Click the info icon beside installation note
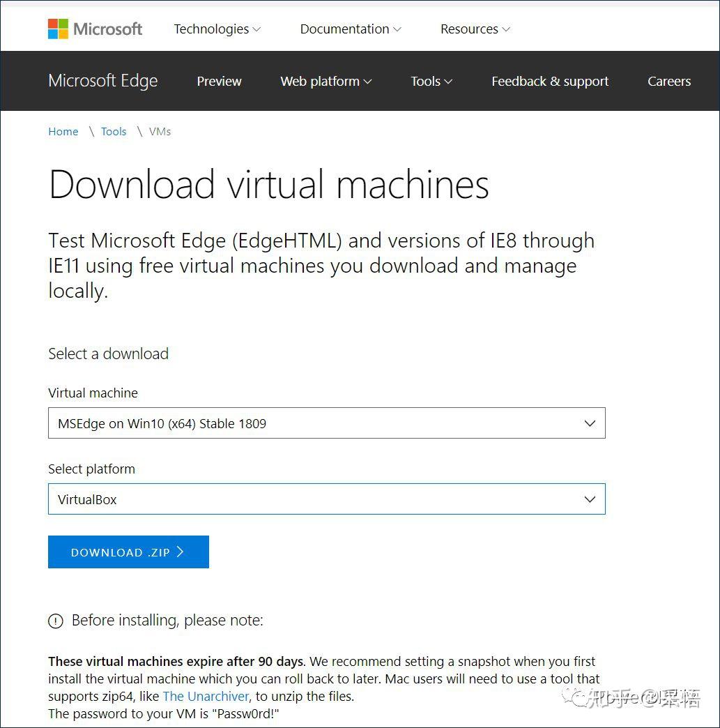The image size is (720, 728). 56,621
